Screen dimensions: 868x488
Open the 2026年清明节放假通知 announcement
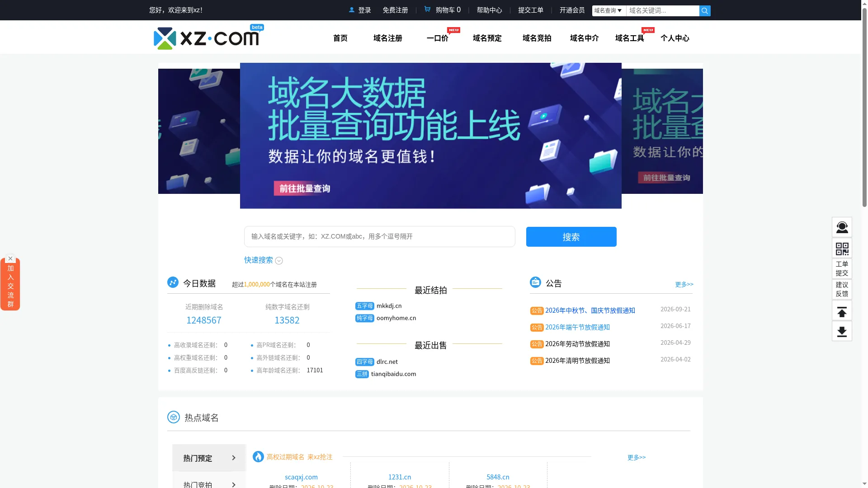pyautogui.click(x=577, y=361)
